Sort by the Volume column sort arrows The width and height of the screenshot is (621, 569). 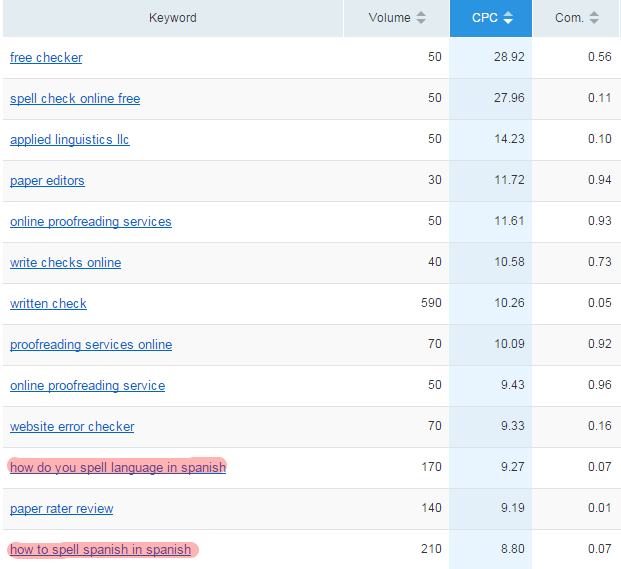(x=421, y=17)
